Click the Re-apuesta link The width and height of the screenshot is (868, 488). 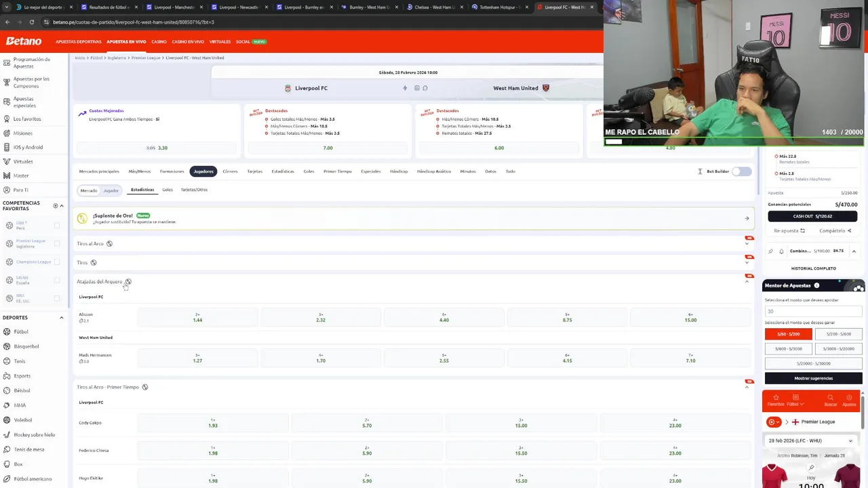click(788, 230)
